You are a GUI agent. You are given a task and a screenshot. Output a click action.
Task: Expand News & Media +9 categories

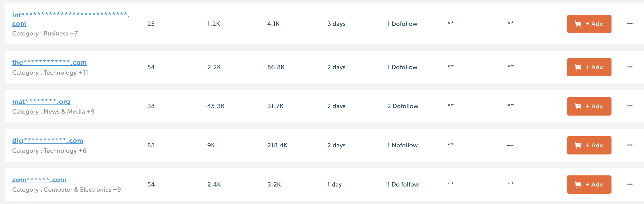(x=91, y=112)
